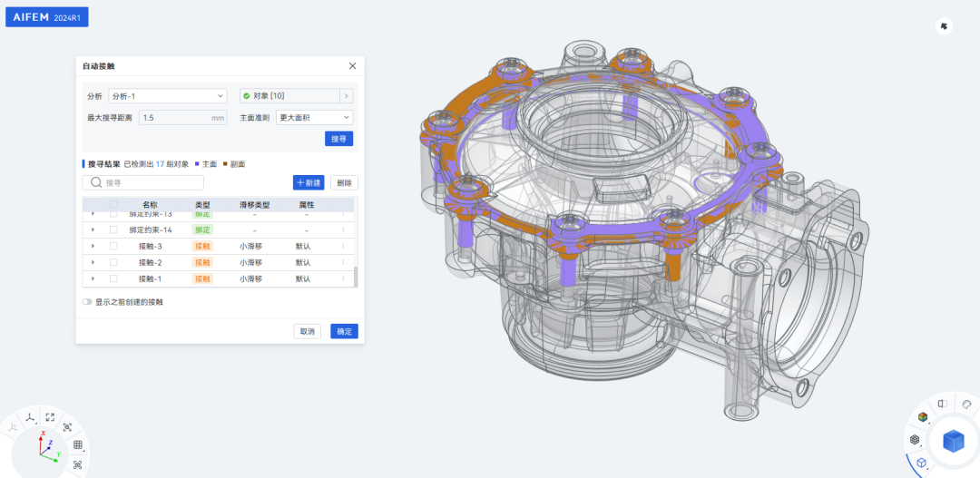Click the AIFEM 2024R1 logo
The width and height of the screenshot is (980, 478).
[x=47, y=17]
